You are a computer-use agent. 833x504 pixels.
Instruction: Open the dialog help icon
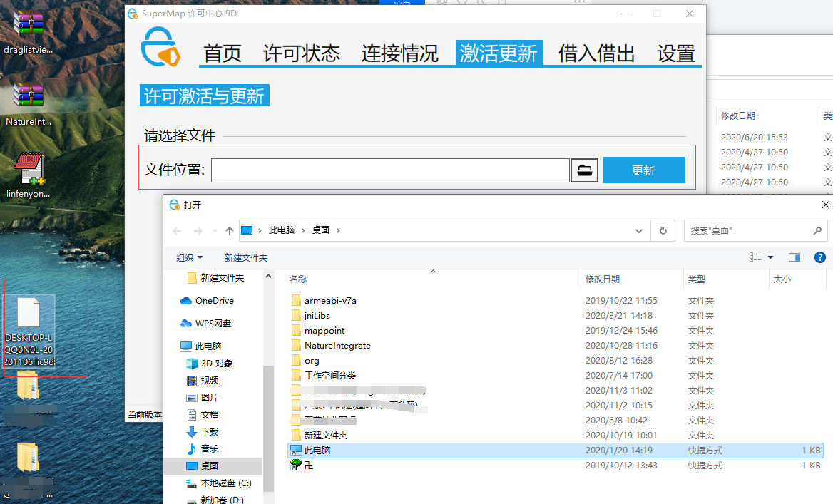[x=819, y=257]
